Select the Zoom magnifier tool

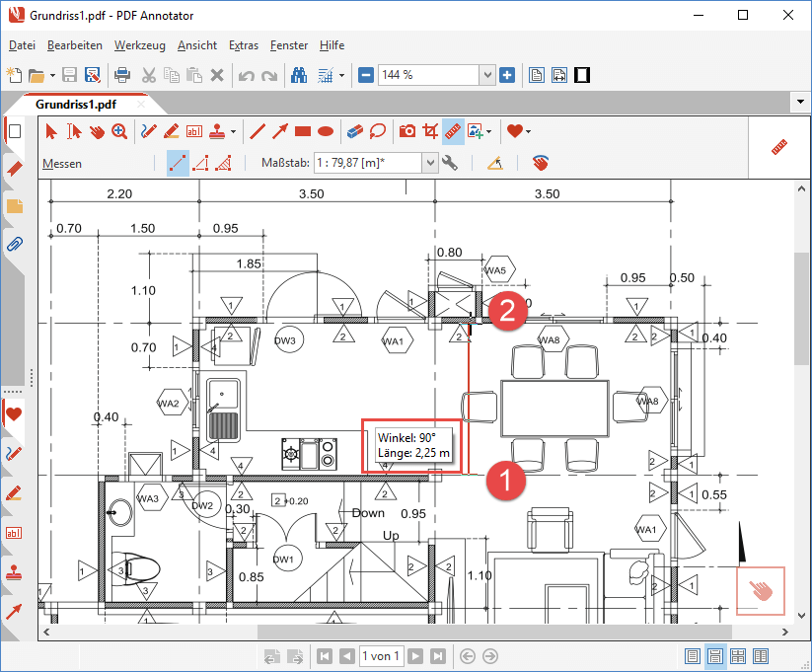(119, 131)
